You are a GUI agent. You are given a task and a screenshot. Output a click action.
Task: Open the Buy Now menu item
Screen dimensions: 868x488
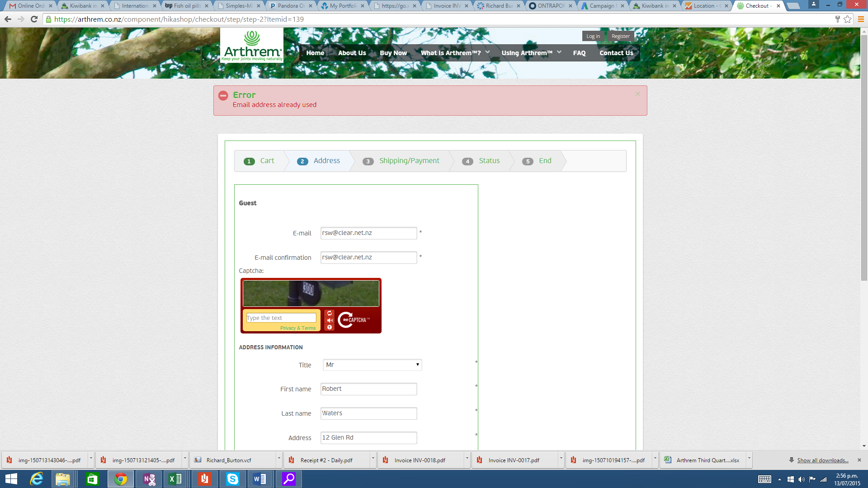[393, 53]
